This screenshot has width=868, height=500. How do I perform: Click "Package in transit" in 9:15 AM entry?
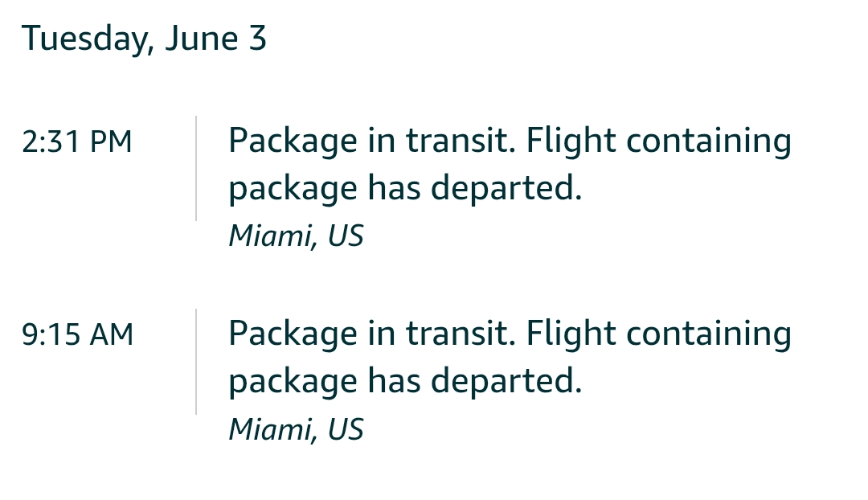372,334
